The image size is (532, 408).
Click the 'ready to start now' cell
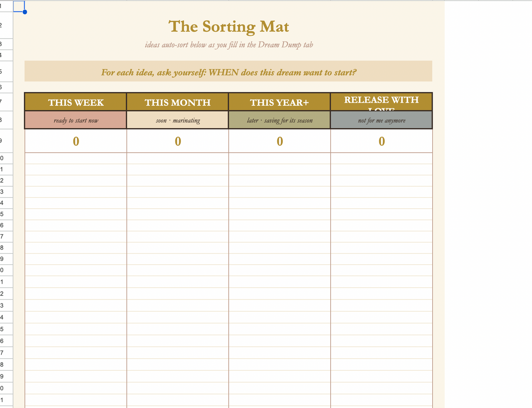(76, 120)
